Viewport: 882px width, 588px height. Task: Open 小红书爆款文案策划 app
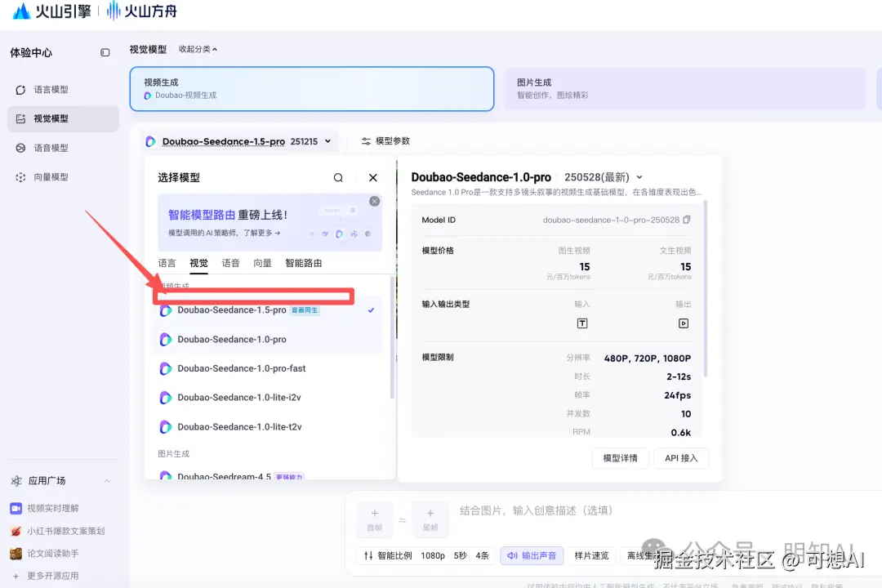[66, 531]
